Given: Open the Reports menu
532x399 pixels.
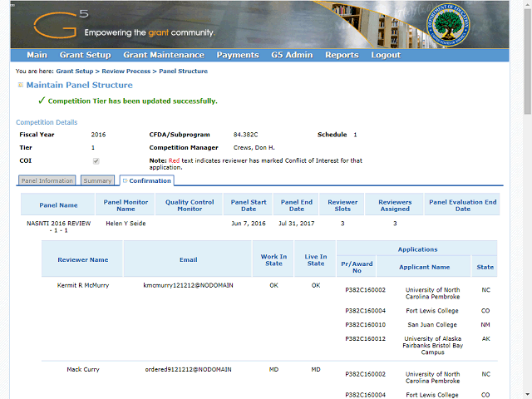Looking at the screenshot, I should tap(342, 55).
